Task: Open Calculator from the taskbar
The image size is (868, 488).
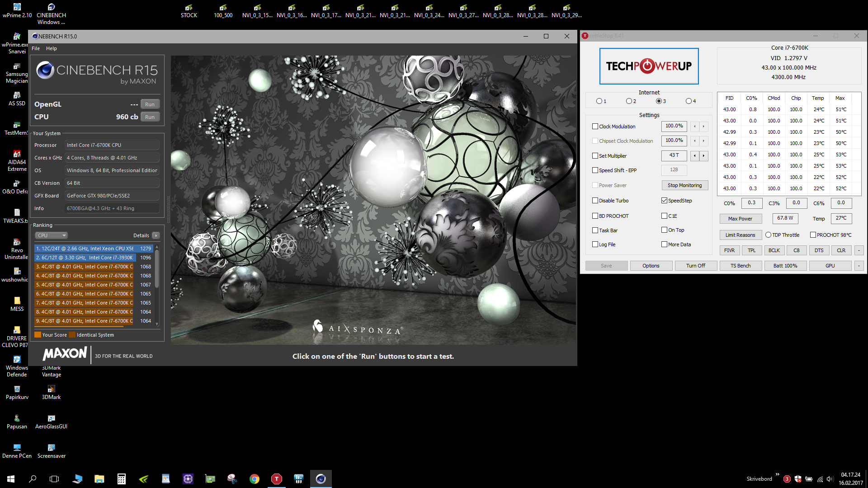Action: pyautogui.click(x=121, y=479)
